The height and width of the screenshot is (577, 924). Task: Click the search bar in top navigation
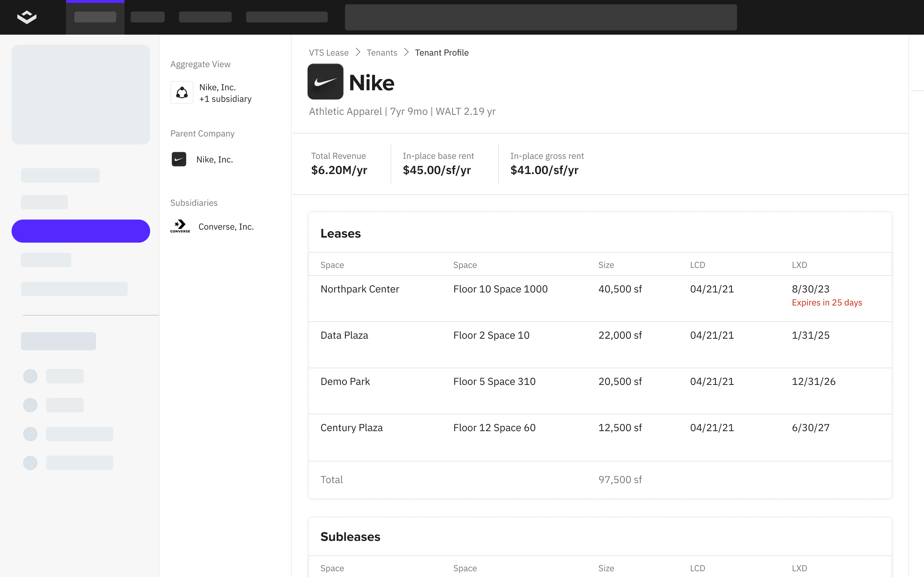click(541, 17)
